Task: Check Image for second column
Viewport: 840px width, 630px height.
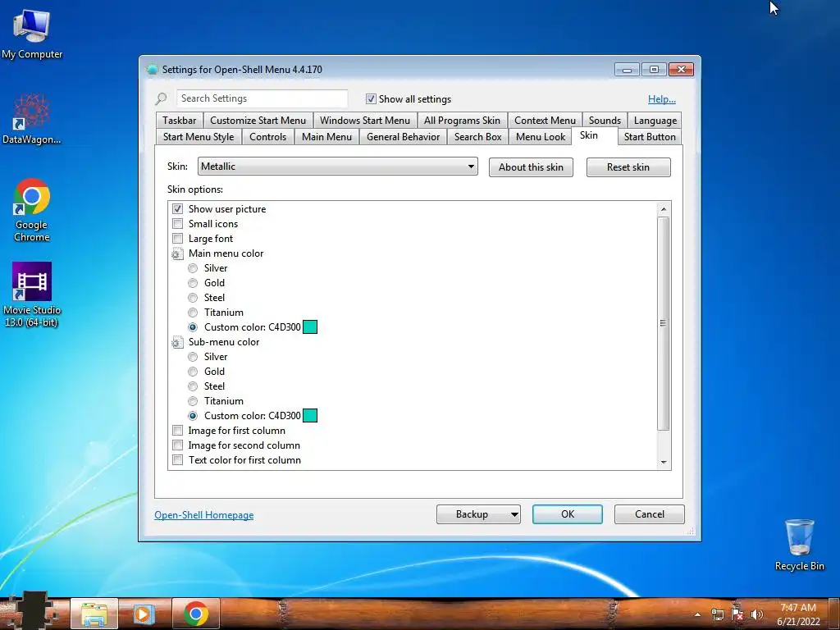Action: click(x=177, y=445)
